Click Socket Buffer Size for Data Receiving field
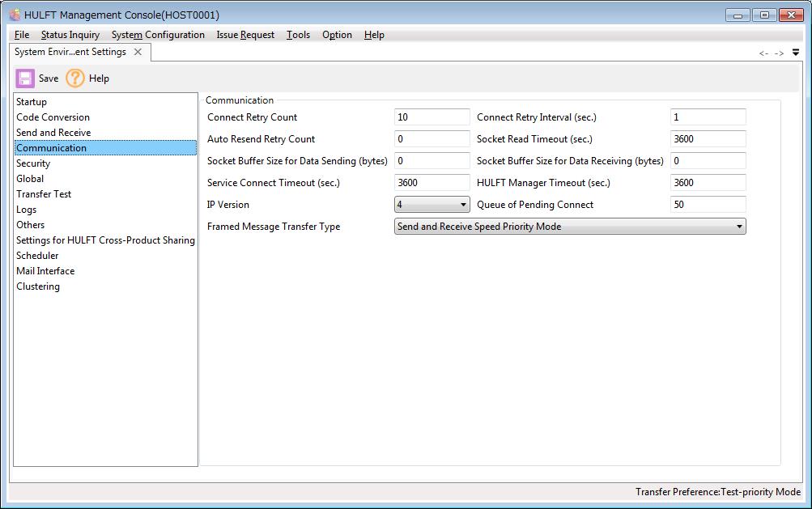This screenshot has width=812, height=509. 708,160
